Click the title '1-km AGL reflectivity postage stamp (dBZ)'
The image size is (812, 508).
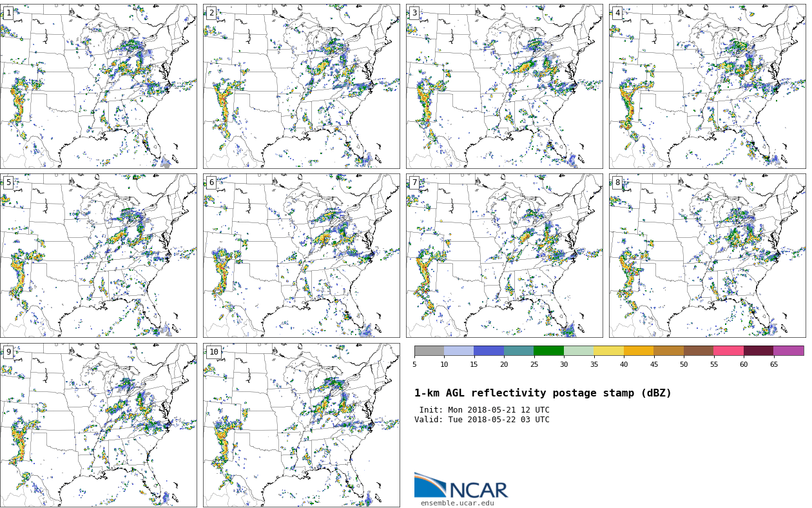point(543,393)
